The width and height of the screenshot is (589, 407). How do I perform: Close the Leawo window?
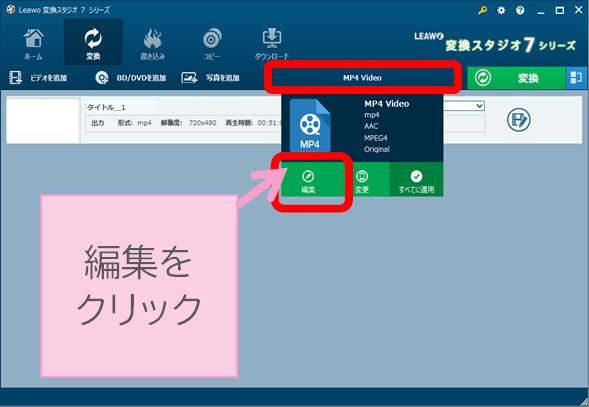click(579, 11)
